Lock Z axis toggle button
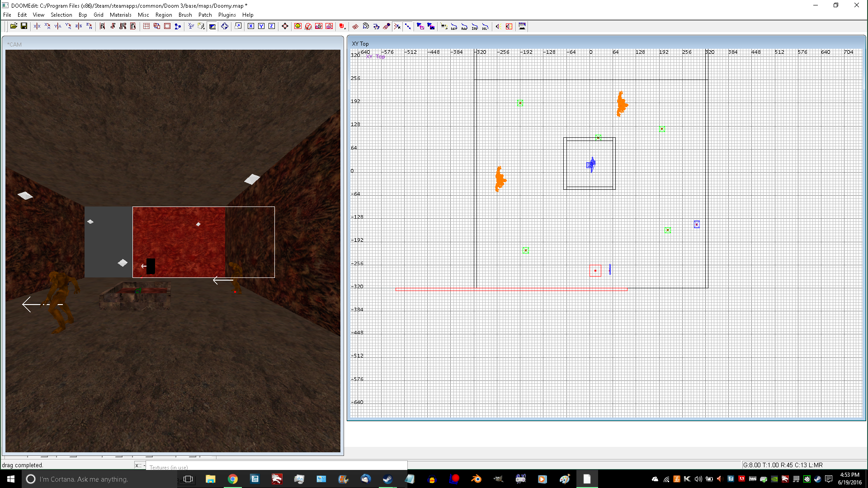This screenshot has width=868, height=488. pyautogui.click(x=272, y=26)
